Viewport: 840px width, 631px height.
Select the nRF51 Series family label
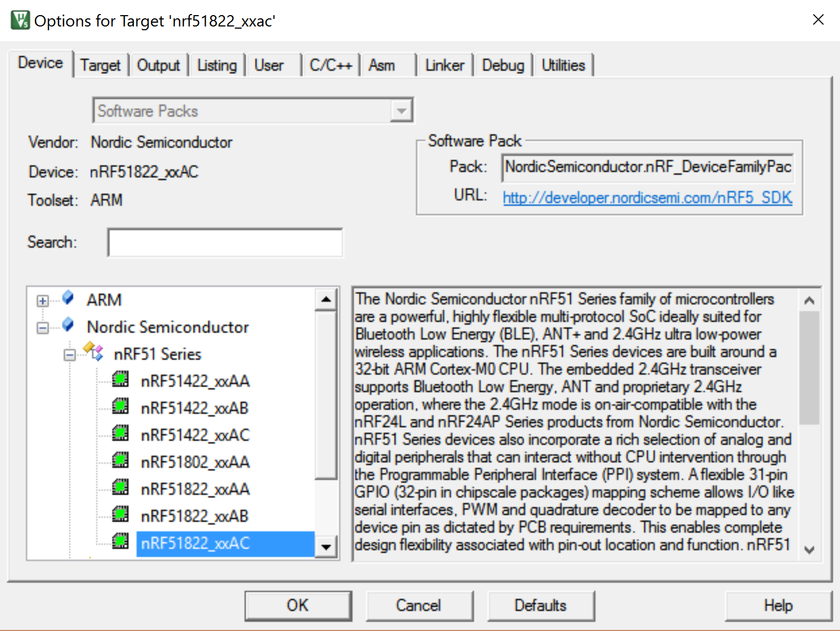pyautogui.click(x=158, y=354)
